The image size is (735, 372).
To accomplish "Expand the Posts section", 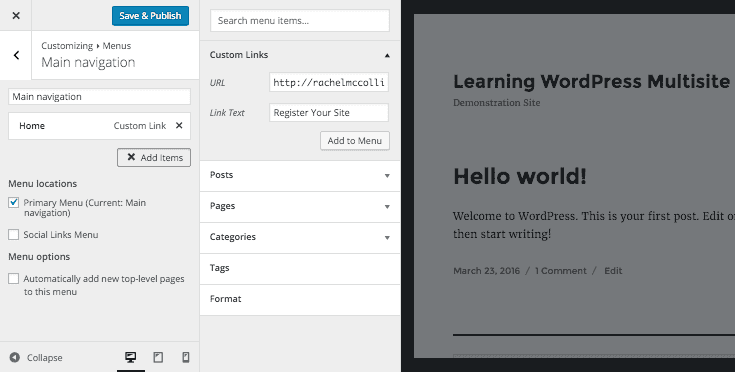I will (300, 176).
